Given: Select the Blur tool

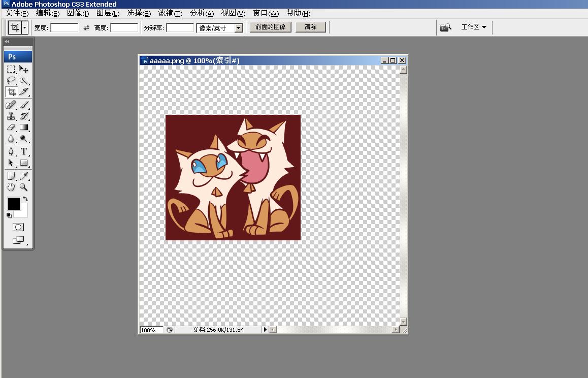Looking at the screenshot, I should 11,139.
